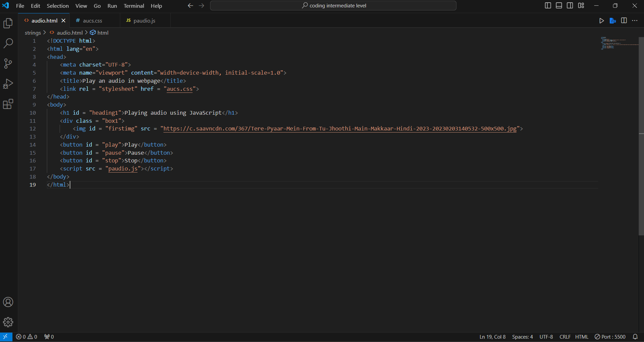The height and width of the screenshot is (342, 644).
Task: Open the Manage settings gear icon
Action: pyautogui.click(x=8, y=322)
